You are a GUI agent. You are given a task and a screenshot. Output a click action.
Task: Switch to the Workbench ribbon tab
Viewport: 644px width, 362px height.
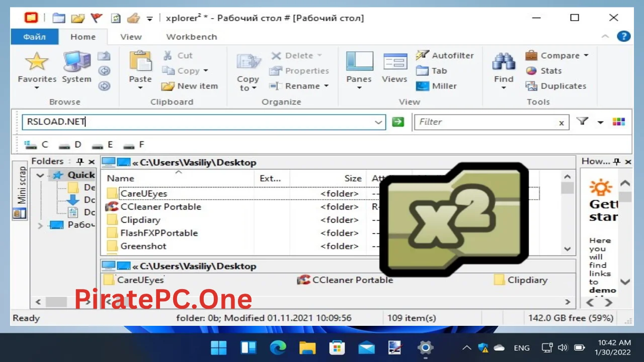(192, 37)
